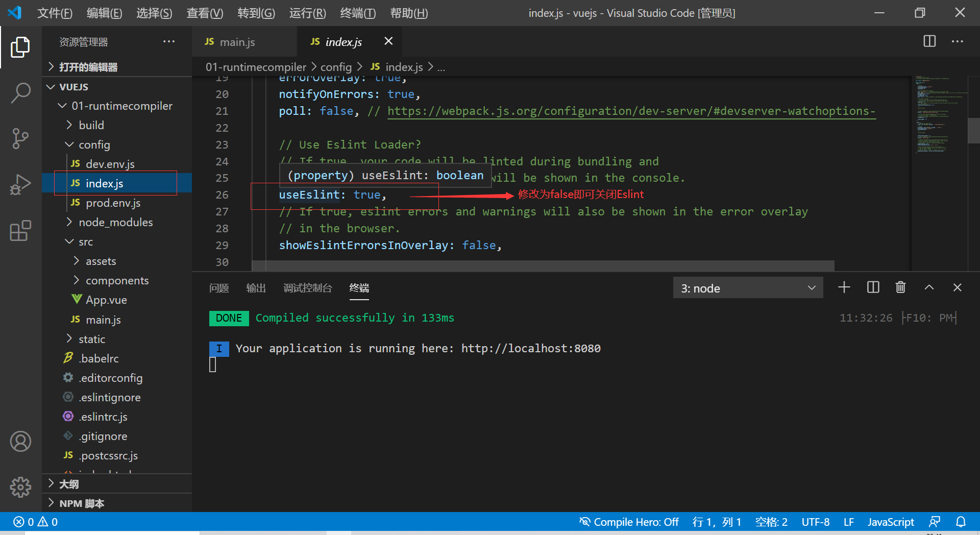Viewport: 980px width, 535px height.
Task: Expand the assets folder
Action: tap(101, 261)
